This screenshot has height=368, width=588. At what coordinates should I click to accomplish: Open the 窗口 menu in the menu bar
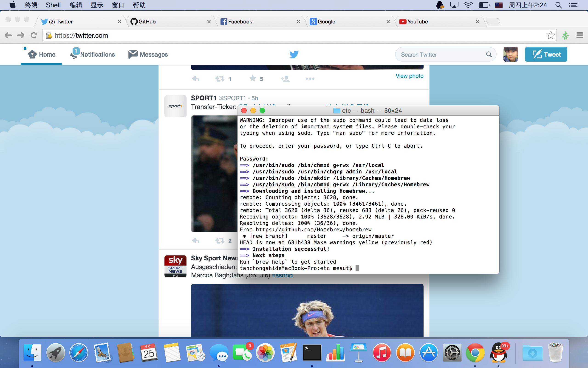118,5
